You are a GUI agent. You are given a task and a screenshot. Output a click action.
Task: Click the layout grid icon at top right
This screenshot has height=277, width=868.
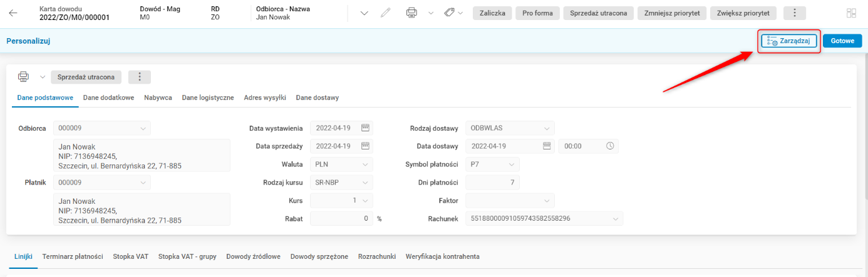tap(851, 13)
